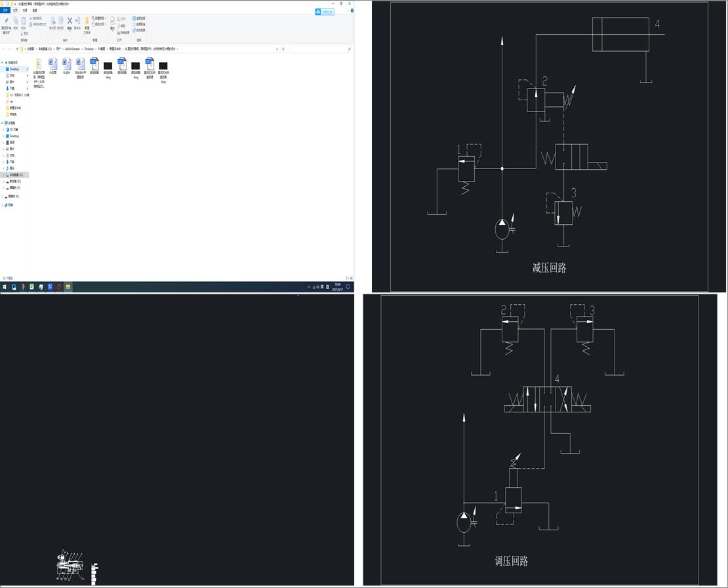The image size is (728, 588).
Task: Click the blue cloud upload button
Action: pos(325,12)
